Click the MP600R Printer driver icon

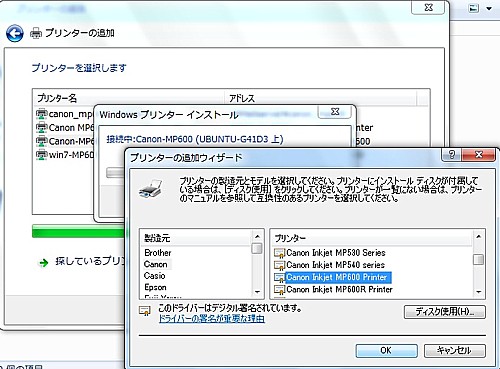pyautogui.click(x=279, y=289)
